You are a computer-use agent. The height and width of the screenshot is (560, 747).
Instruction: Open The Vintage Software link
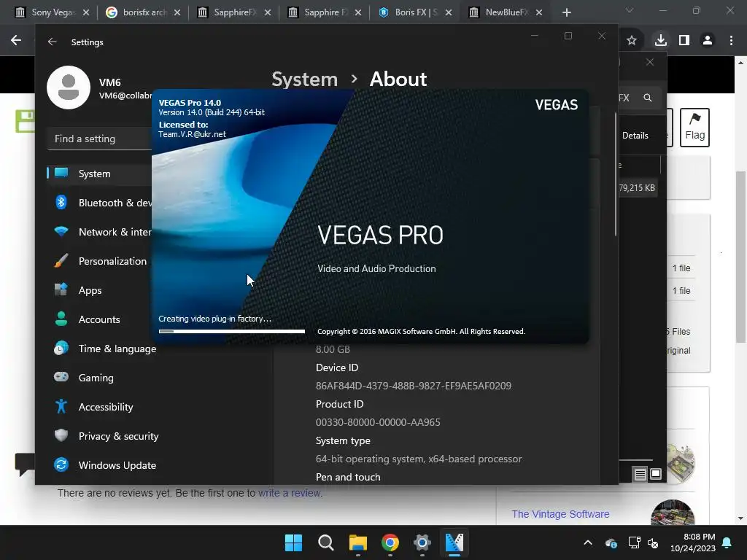tap(560, 514)
